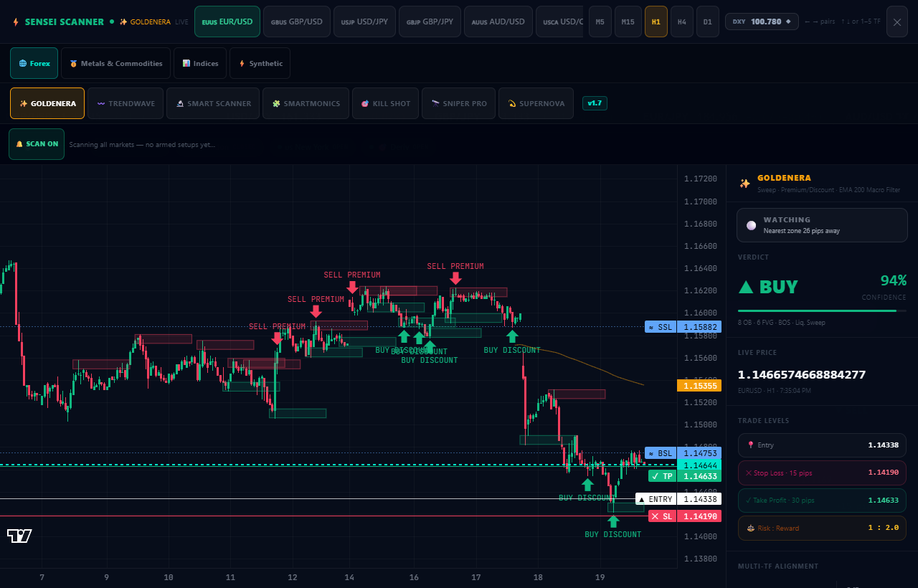Choose the H1 timeframe
This screenshot has height=588, width=918.
pos(656,22)
